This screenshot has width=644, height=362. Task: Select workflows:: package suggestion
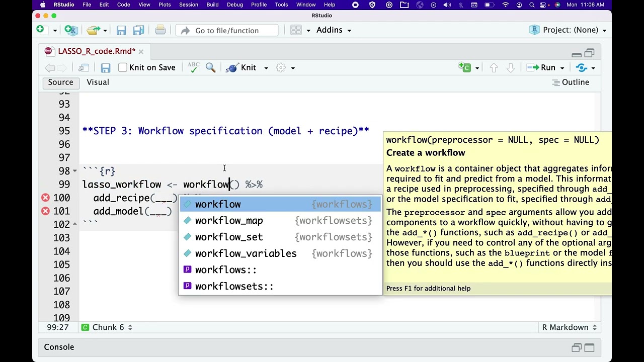(x=280, y=270)
